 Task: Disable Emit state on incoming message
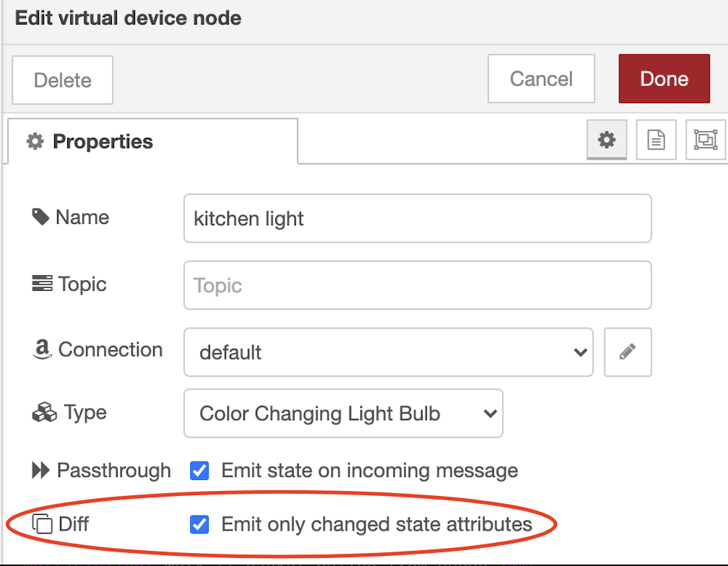point(199,471)
